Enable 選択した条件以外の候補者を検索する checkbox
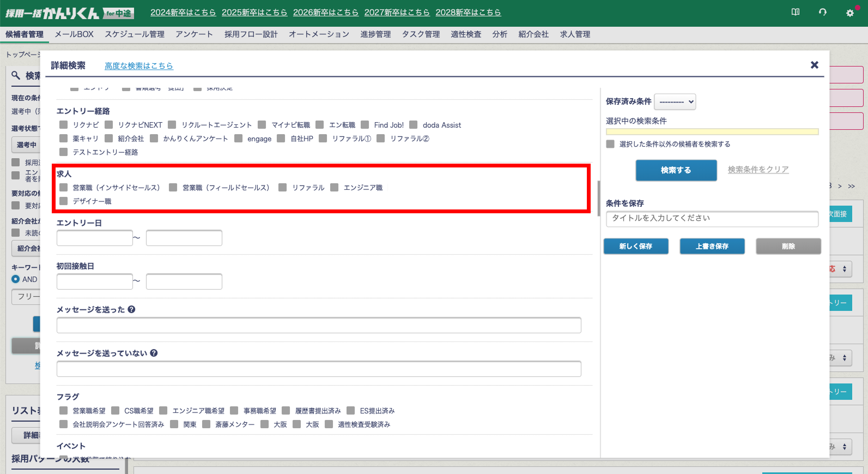868x474 pixels. point(610,144)
